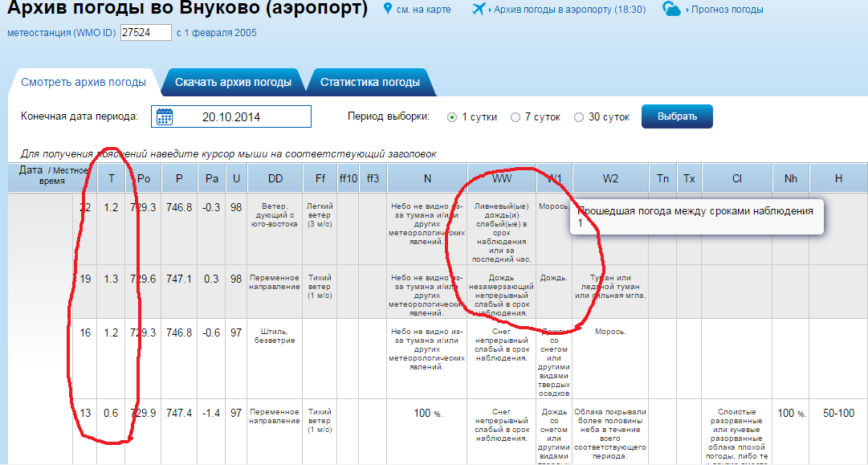Click the 50-100 cloud height value

pyautogui.click(x=838, y=414)
